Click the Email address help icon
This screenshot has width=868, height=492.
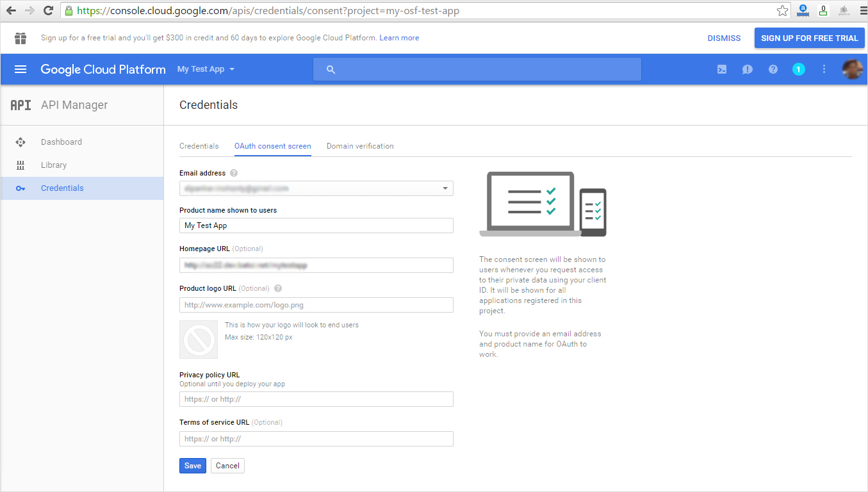[x=234, y=173]
